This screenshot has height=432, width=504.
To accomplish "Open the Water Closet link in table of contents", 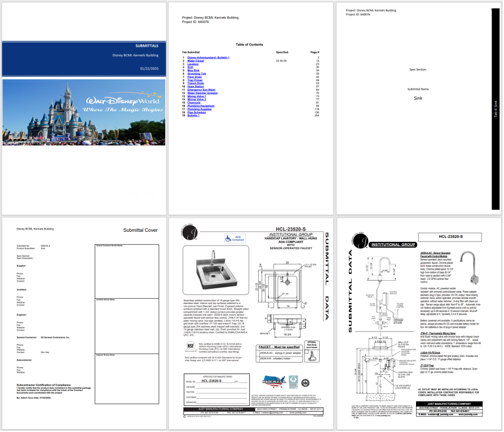I will coord(196,60).
